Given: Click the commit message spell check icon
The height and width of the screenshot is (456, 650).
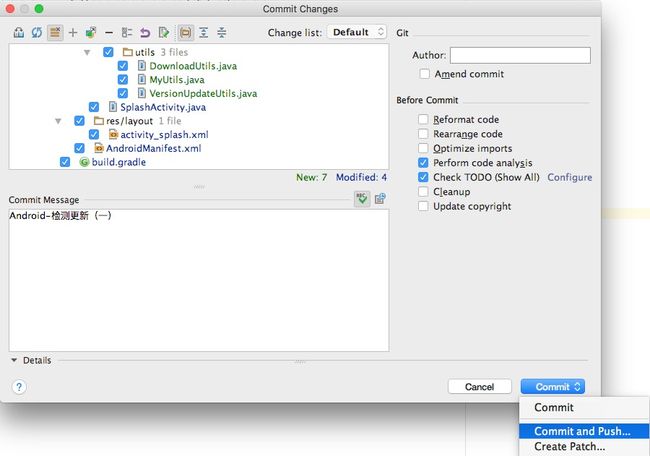Looking at the screenshot, I should point(362,199).
